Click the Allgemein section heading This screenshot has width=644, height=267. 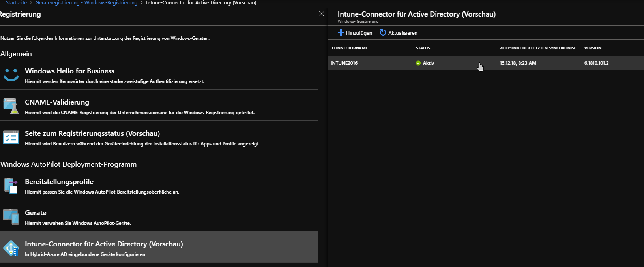click(16, 54)
